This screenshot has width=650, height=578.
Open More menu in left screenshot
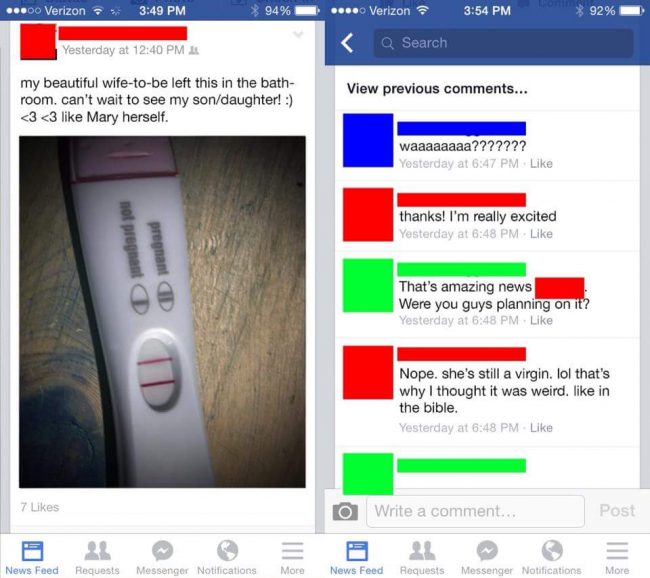point(292,558)
